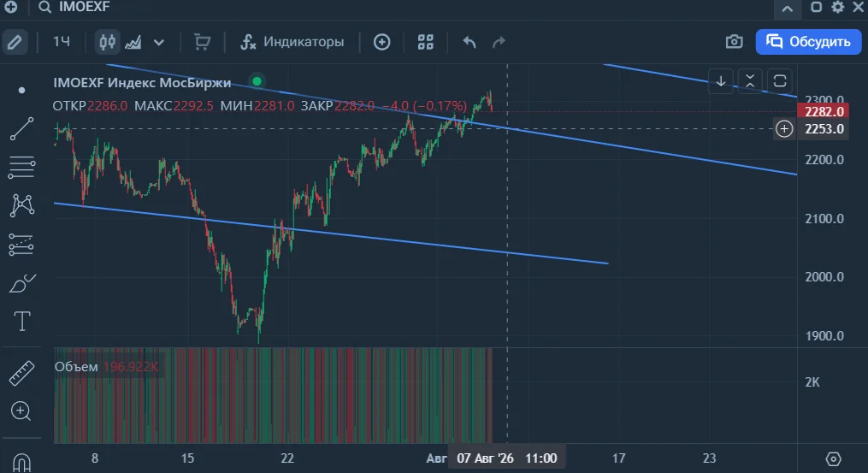868x473 pixels.
Task: Select the candlestick chart type
Action: (108, 42)
